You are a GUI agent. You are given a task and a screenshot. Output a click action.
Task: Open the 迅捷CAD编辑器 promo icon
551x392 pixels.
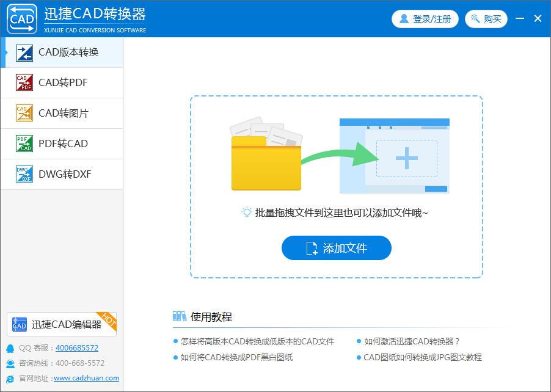(19, 324)
